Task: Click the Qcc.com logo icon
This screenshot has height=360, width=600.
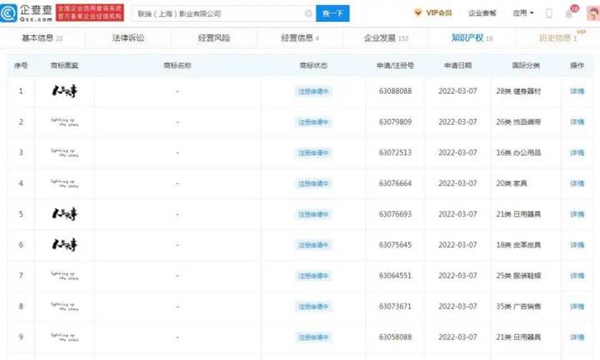Action: [8, 13]
